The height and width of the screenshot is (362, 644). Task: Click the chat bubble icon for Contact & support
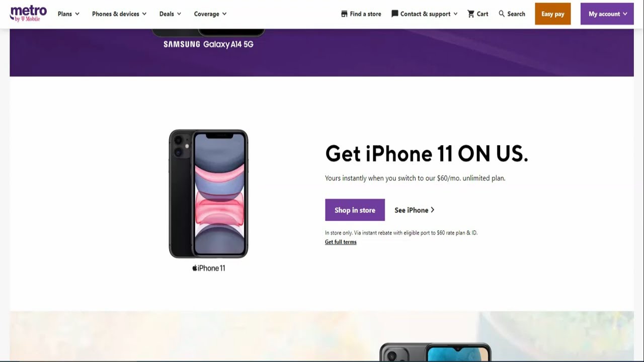395,14
